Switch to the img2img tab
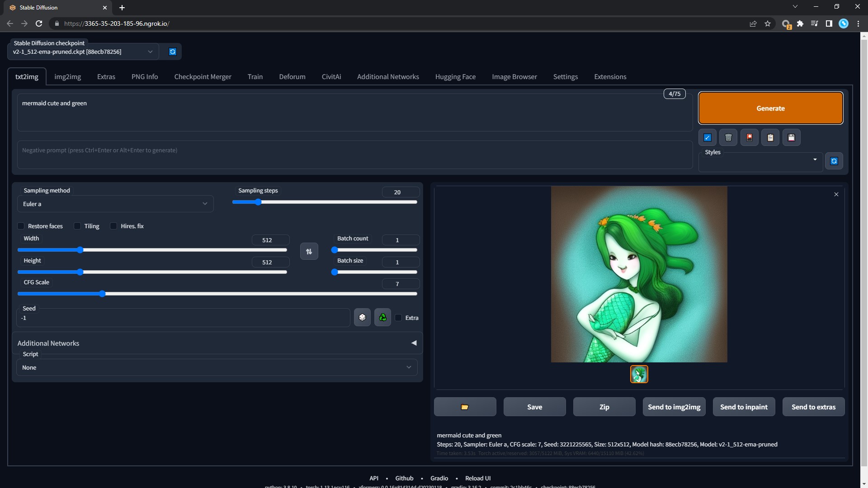 point(67,77)
